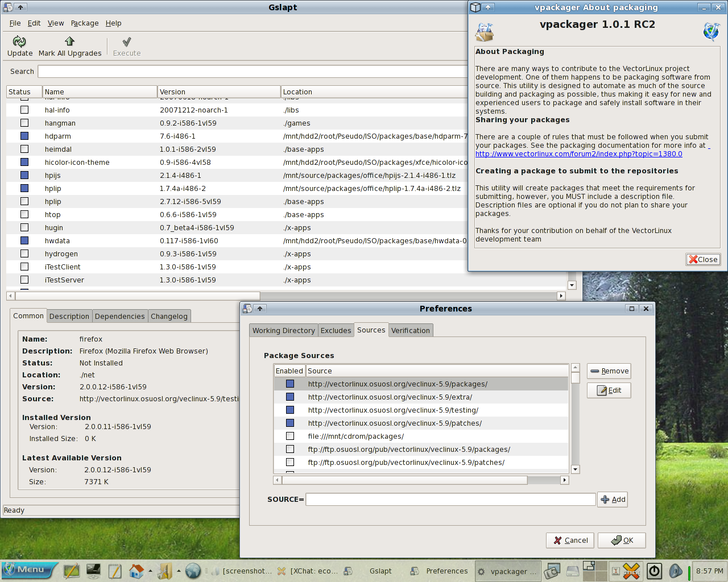Open the workspace pager in taskbar
The width and height of the screenshot is (728, 582).
click(595, 571)
